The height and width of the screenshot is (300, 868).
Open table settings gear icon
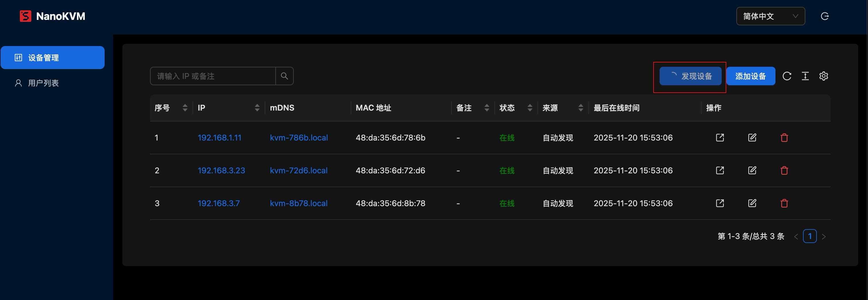coord(823,76)
